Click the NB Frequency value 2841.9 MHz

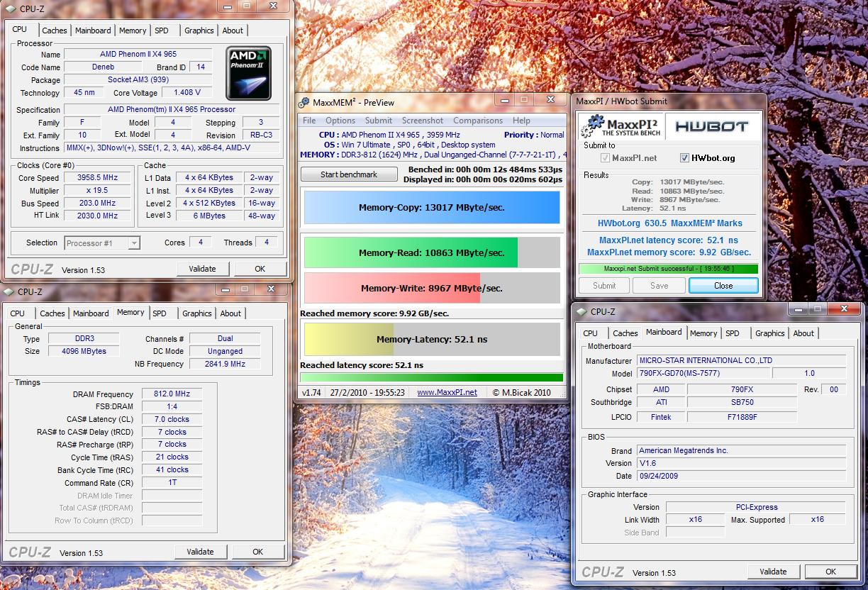point(226,364)
